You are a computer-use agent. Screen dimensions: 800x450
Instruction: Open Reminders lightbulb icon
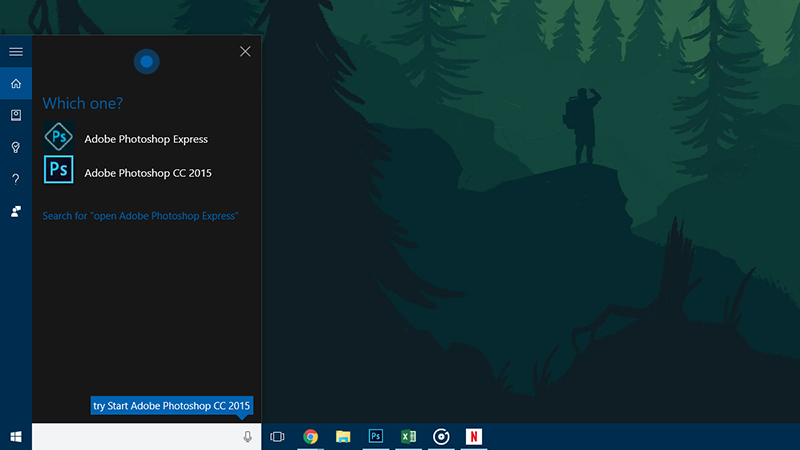(x=16, y=147)
